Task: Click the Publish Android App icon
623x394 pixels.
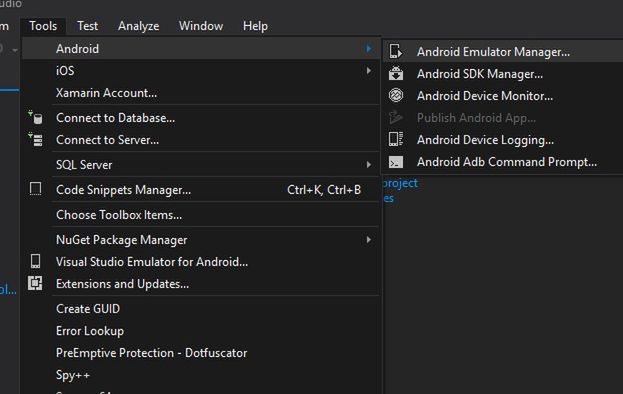Action: (x=396, y=118)
